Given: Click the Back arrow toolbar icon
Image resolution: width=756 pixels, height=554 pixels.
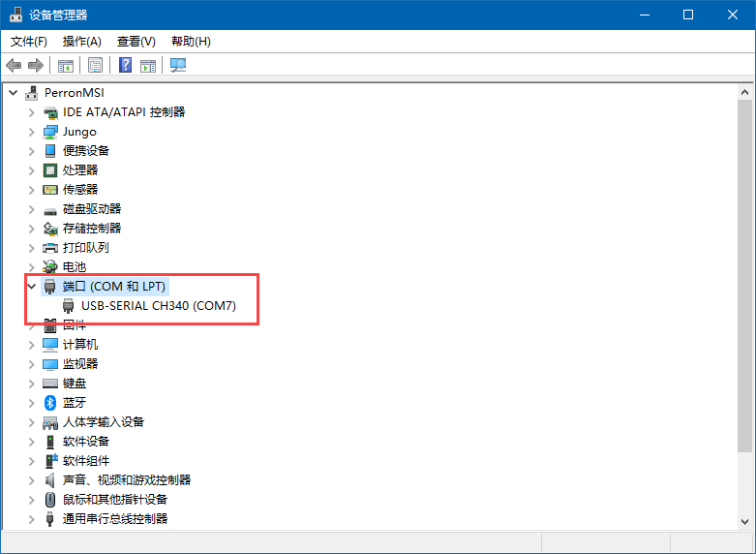Looking at the screenshot, I should point(14,65).
